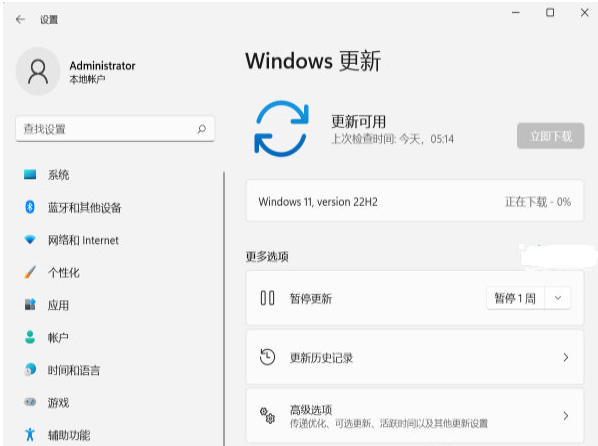The height and width of the screenshot is (446, 598).
Task: Click the sidebar vertical scrollbar
Action: pyautogui.click(x=224, y=308)
